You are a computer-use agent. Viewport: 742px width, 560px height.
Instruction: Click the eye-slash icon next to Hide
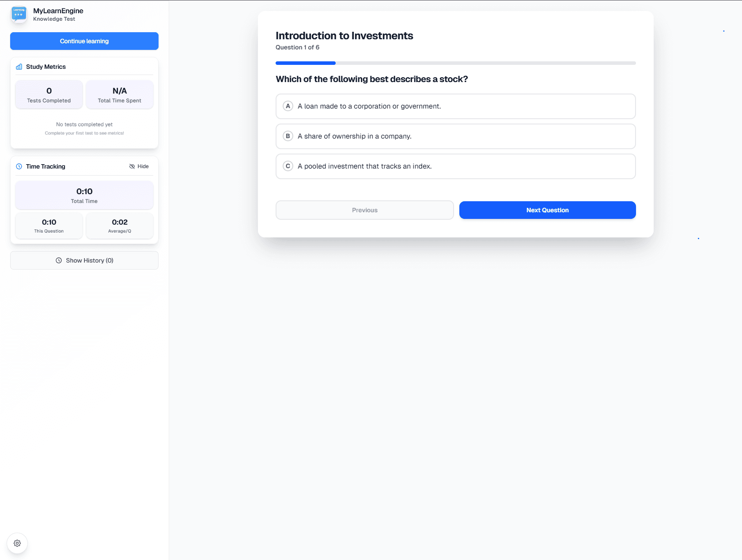[x=132, y=166]
